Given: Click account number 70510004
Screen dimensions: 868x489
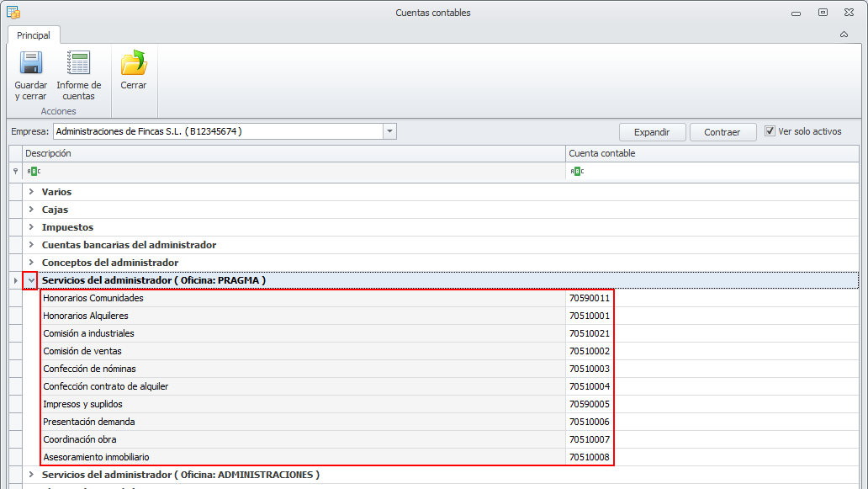Looking at the screenshot, I should coord(589,386).
